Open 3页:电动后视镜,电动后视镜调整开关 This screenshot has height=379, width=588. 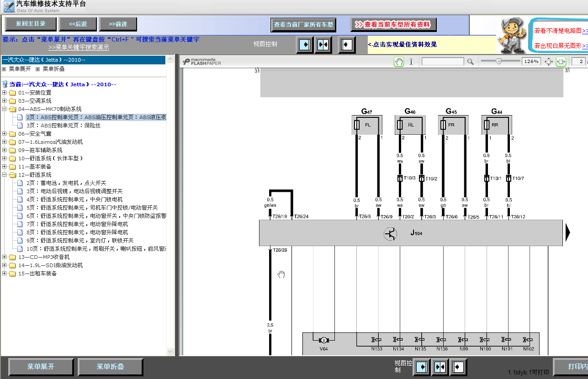click(x=74, y=191)
